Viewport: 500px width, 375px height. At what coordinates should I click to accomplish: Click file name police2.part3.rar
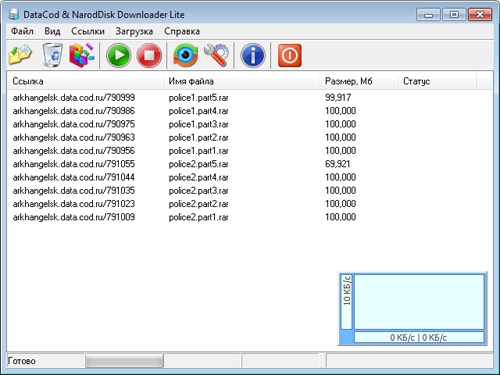pyautogui.click(x=198, y=191)
